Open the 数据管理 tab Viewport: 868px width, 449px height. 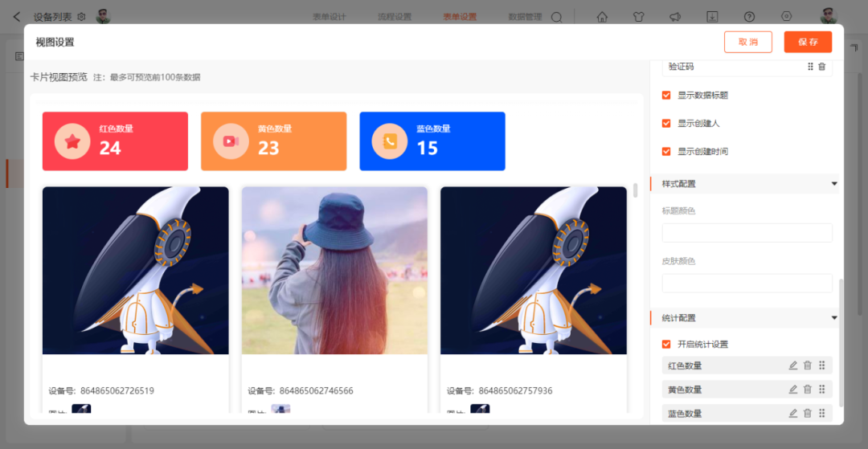pos(526,17)
